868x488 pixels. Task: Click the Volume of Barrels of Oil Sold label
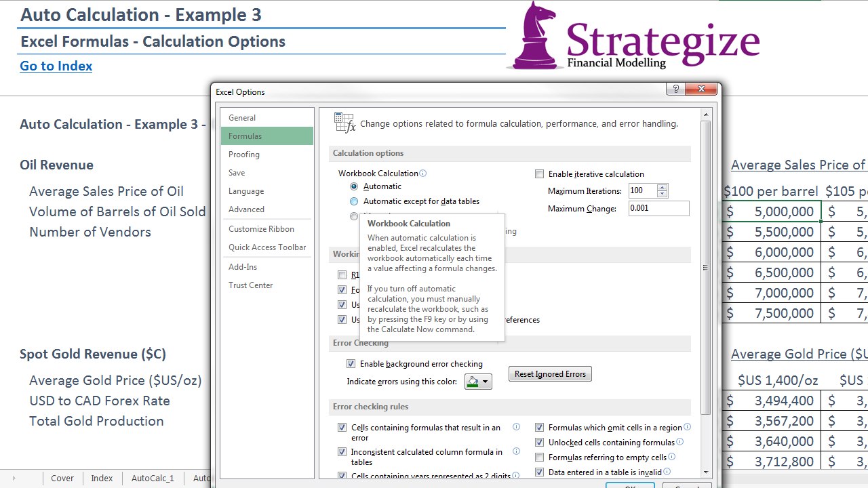click(117, 211)
